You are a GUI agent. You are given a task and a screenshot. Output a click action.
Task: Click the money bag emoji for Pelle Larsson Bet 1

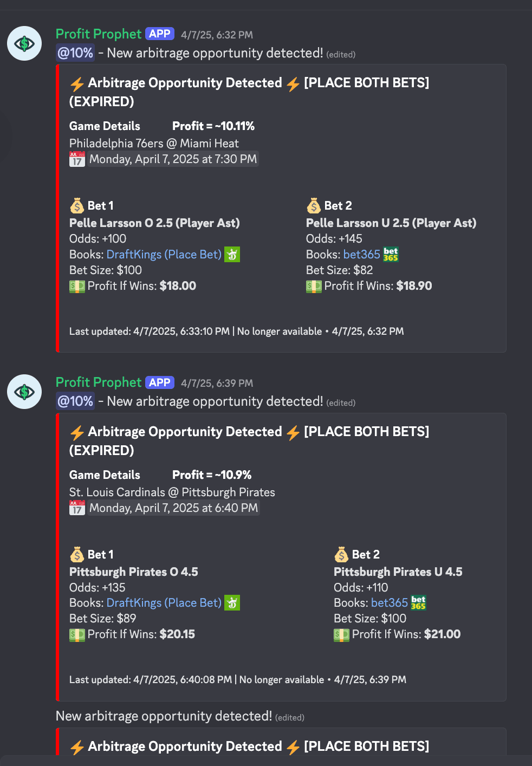(77, 205)
